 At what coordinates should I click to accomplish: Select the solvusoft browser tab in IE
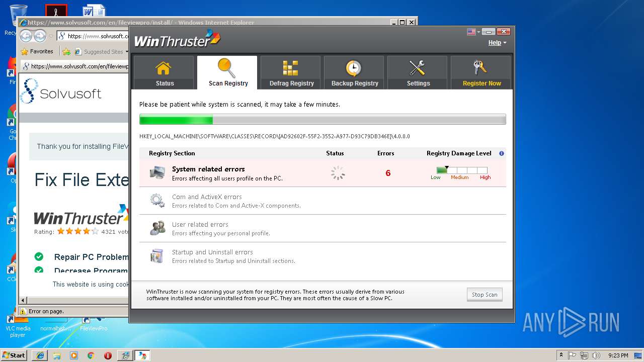(74, 66)
